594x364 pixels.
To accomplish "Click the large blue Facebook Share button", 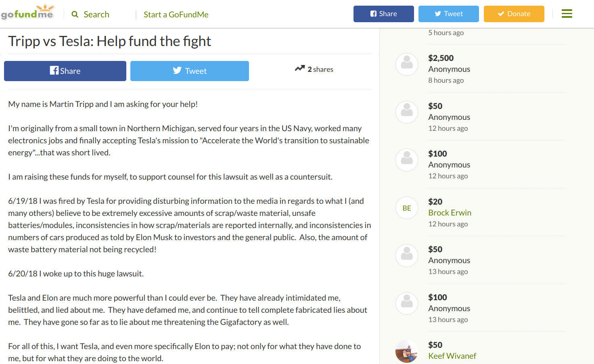I will point(65,71).
